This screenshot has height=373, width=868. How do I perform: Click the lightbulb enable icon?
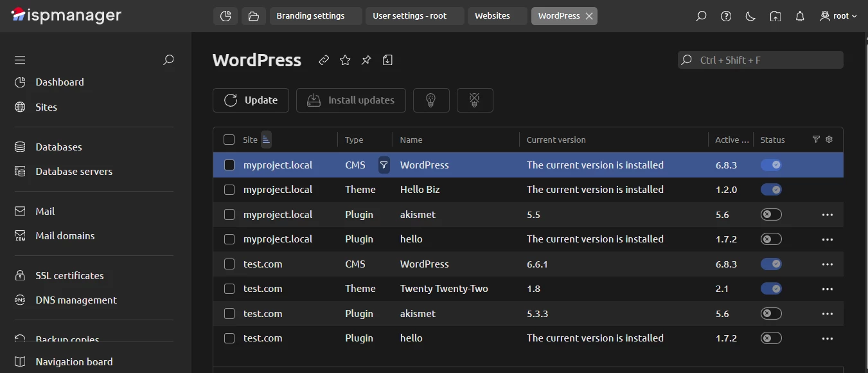pos(431,100)
